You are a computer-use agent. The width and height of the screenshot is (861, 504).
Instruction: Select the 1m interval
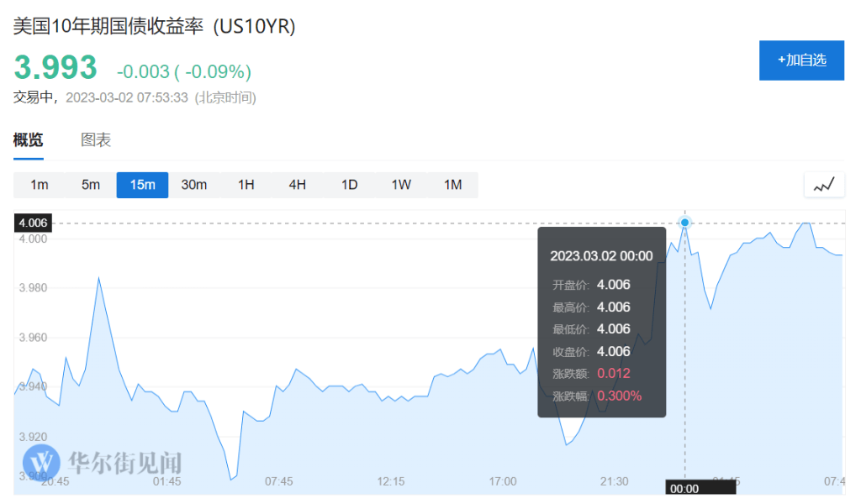[x=40, y=185]
